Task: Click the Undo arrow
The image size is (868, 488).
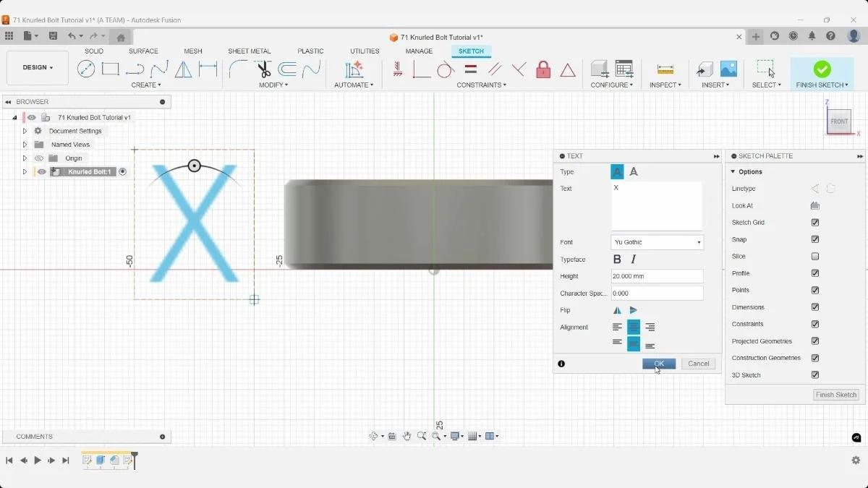Action: pos(72,36)
